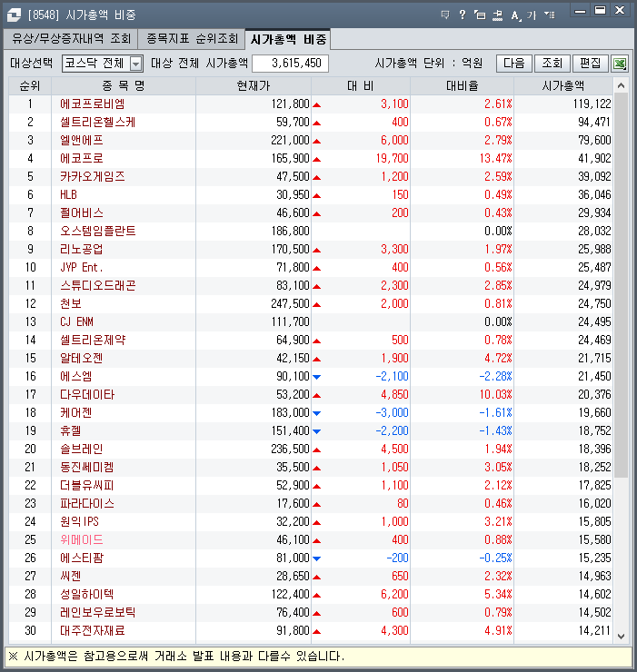Click the 조회 button
This screenshot has height=672, width=637.
tap(552, 64)
